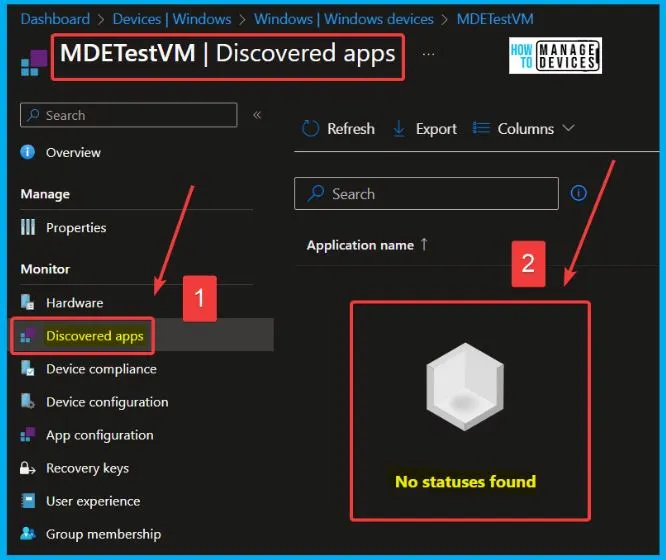This screenshot has height=560, width=666.
Task: Click the magnifier icon in sidebar search
Action: (x=33, y=115)
